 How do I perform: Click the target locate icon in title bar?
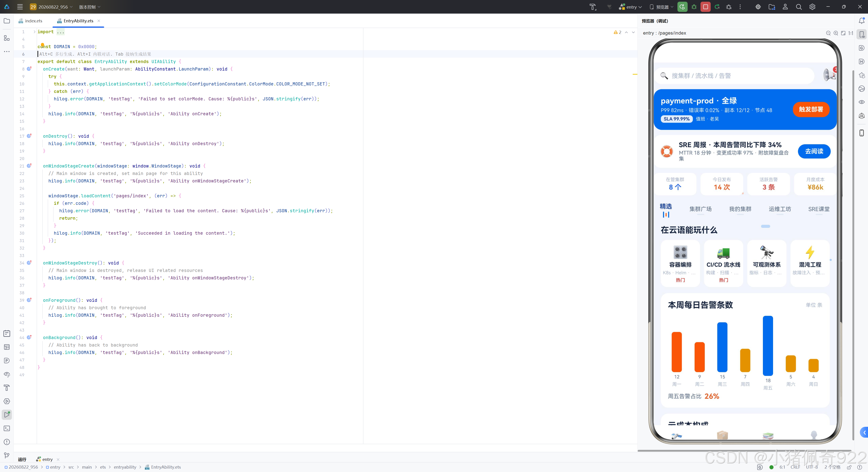[x=758, y=7]
